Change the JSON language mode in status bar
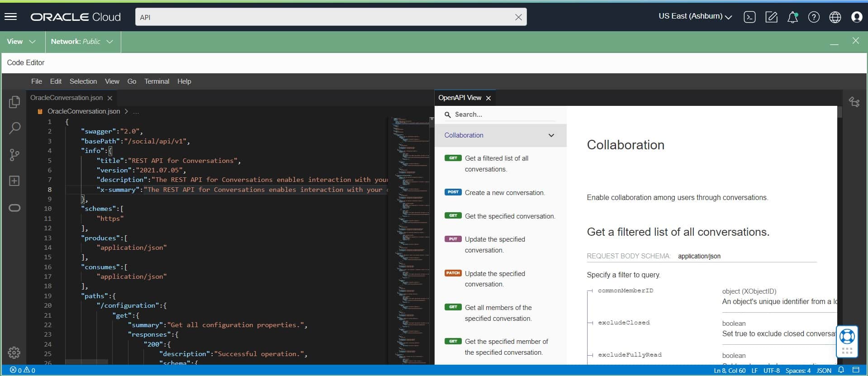This screenshot has height=376, width=868. pyautogui.click(x=824, y=371)
